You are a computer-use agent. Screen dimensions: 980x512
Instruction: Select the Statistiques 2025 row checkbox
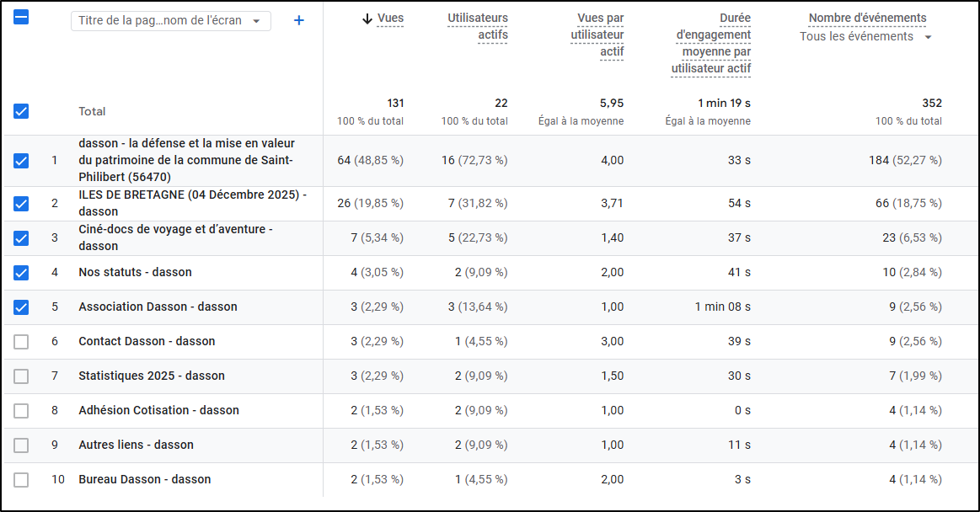[21, 376]
